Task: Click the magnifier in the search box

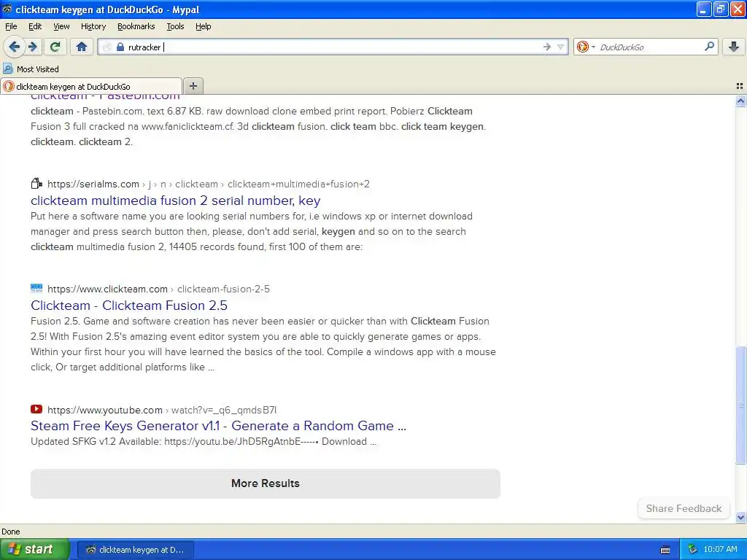Action: 709,46
